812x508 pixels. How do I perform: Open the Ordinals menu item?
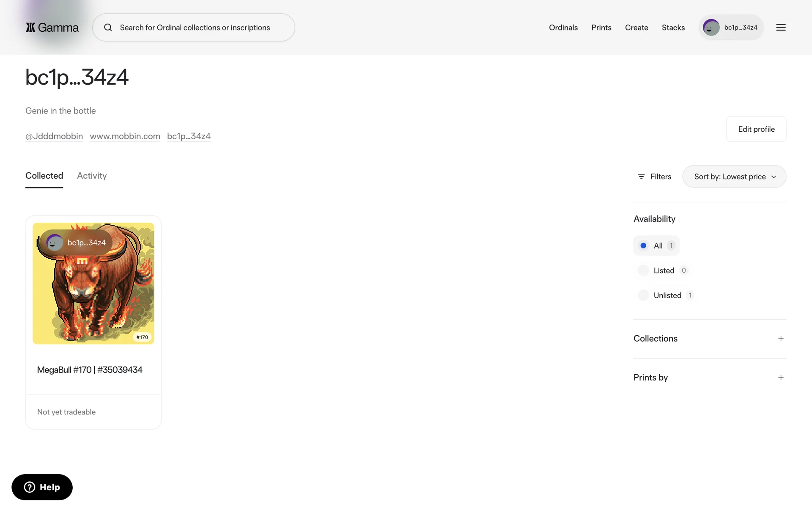click(x=563, y=28)
